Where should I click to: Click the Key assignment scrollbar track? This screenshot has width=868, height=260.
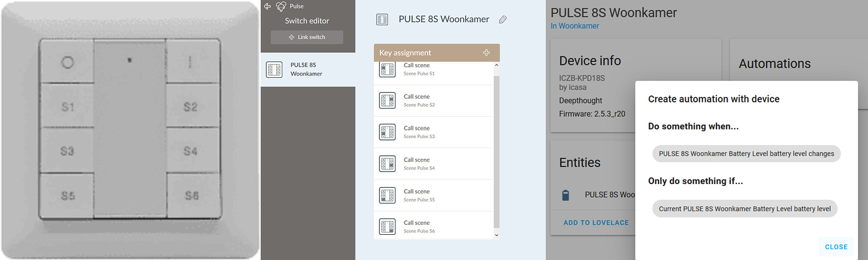pos(496,151)
